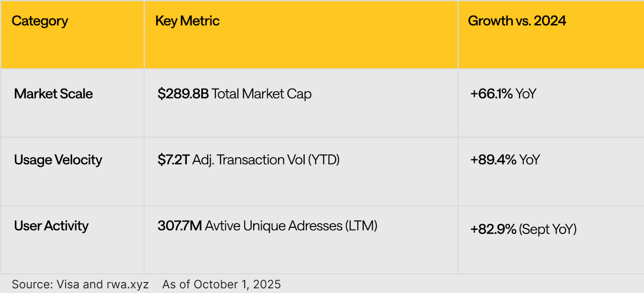Select the Market Scale row label
644x293 pixels.
click(54, 94)
